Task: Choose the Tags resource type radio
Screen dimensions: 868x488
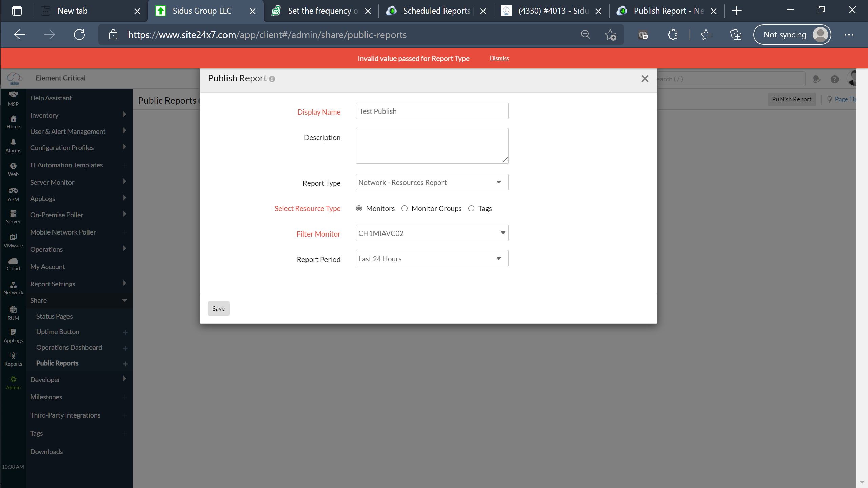Action: [471, 208]
